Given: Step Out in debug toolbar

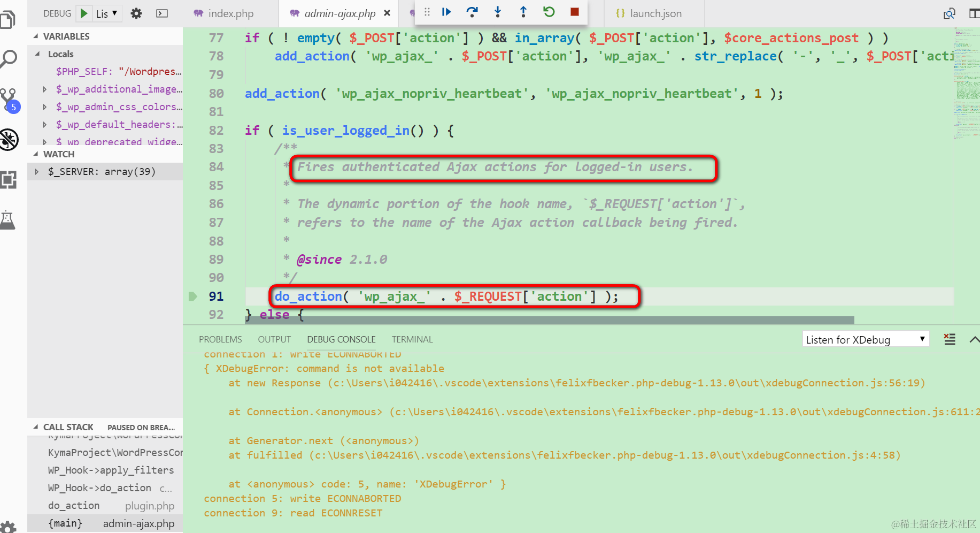Looking at the screenshot, I should pos(523,12).
